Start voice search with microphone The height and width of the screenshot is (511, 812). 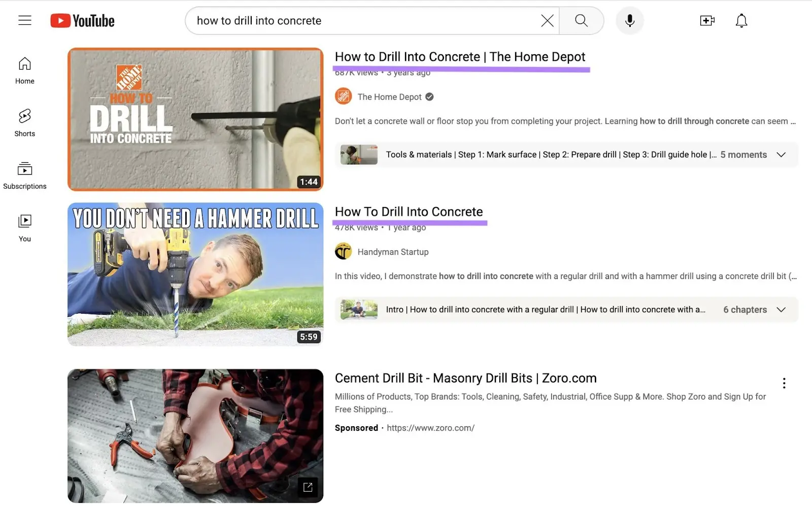[x=629, y=21]
